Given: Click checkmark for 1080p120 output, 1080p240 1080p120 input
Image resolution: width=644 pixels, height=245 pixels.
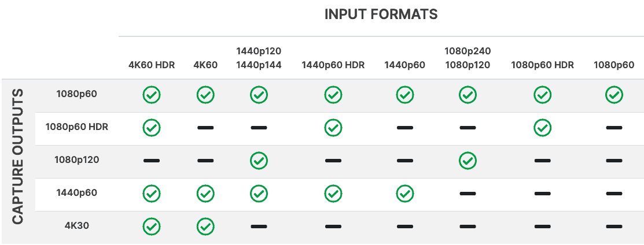Looking at the screenshot, I should (x=467, y=161).
